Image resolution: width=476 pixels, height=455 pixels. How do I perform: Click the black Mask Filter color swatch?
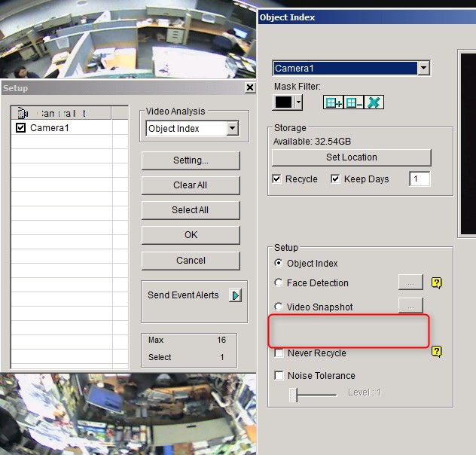pos(283,102)
